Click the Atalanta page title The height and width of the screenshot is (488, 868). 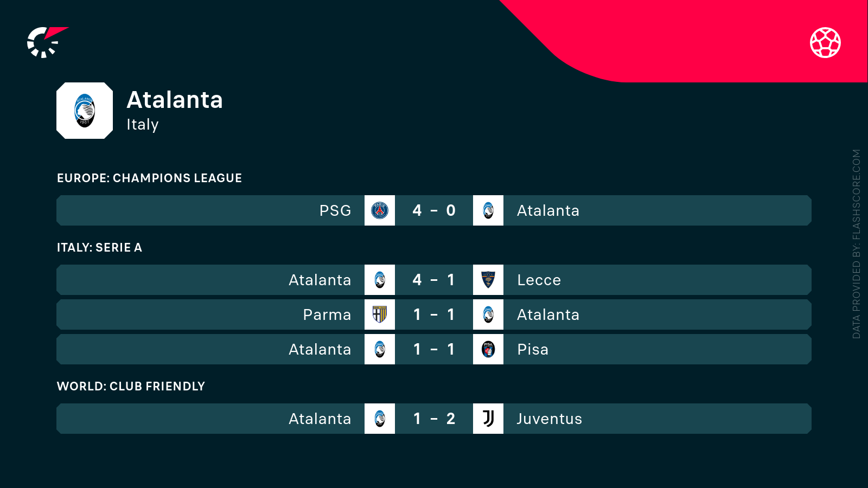tap(175, 100)
